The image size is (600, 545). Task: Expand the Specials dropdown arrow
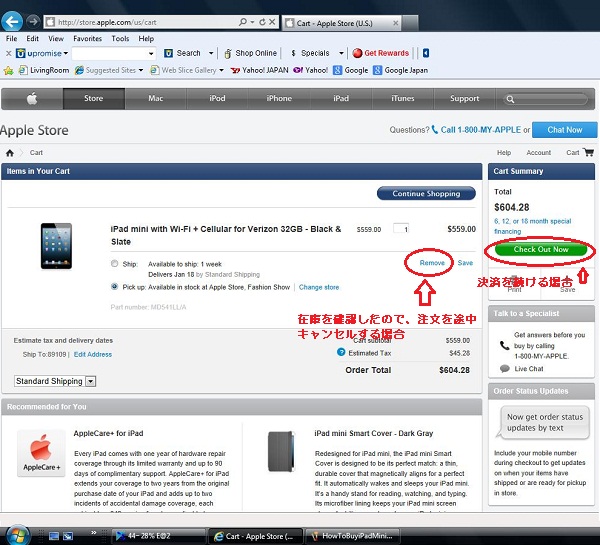click(x=341, y=53)
